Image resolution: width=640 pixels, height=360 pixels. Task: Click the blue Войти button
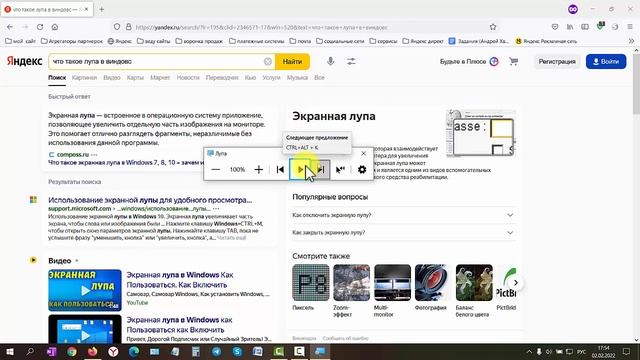coord(606,62)
